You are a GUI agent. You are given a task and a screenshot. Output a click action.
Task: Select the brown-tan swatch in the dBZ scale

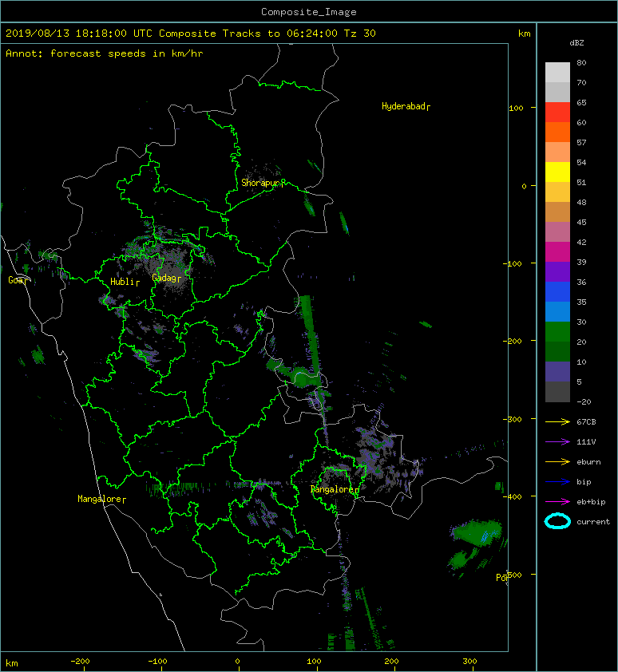(557, 212)
